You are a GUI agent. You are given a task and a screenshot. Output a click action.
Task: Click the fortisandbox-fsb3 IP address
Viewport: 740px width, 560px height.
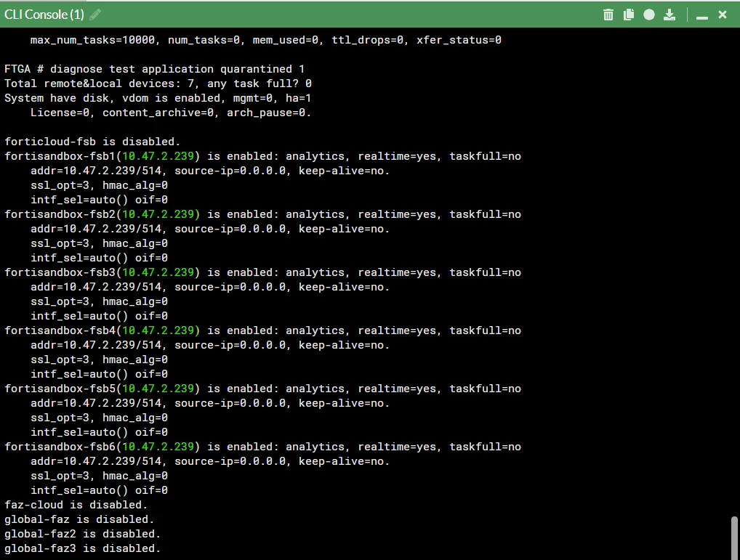tap(158, 272)
